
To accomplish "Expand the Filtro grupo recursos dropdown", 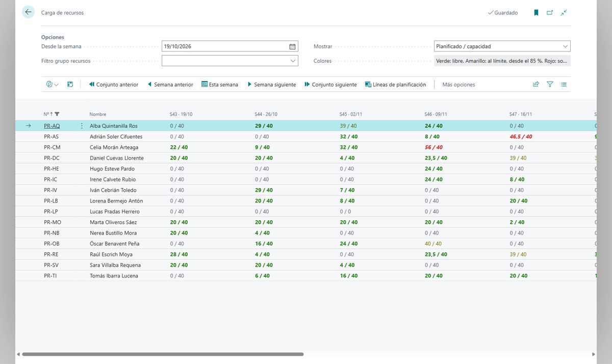I will [293, 61].
